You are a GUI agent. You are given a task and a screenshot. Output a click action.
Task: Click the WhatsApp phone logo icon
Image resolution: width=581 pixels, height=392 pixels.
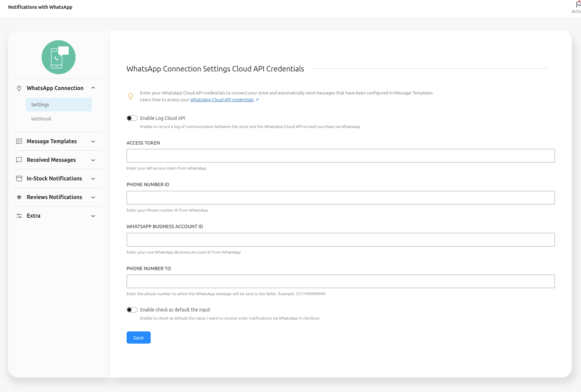click(x=59, y=57)
